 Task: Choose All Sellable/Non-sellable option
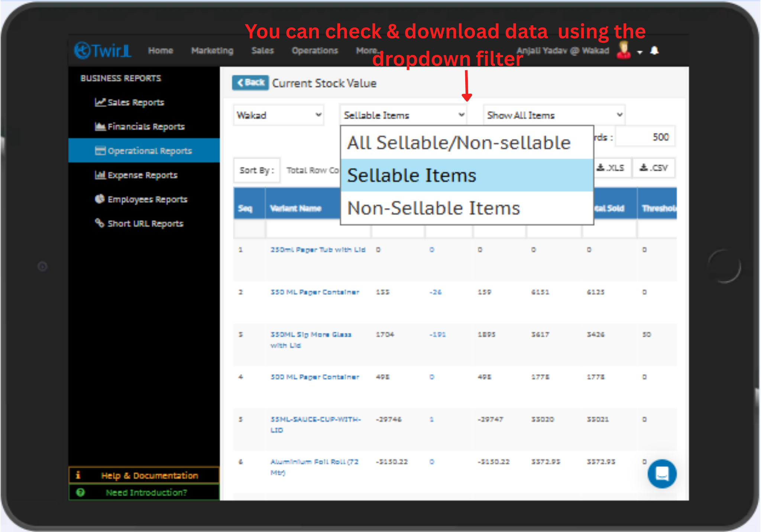[459, 143]
